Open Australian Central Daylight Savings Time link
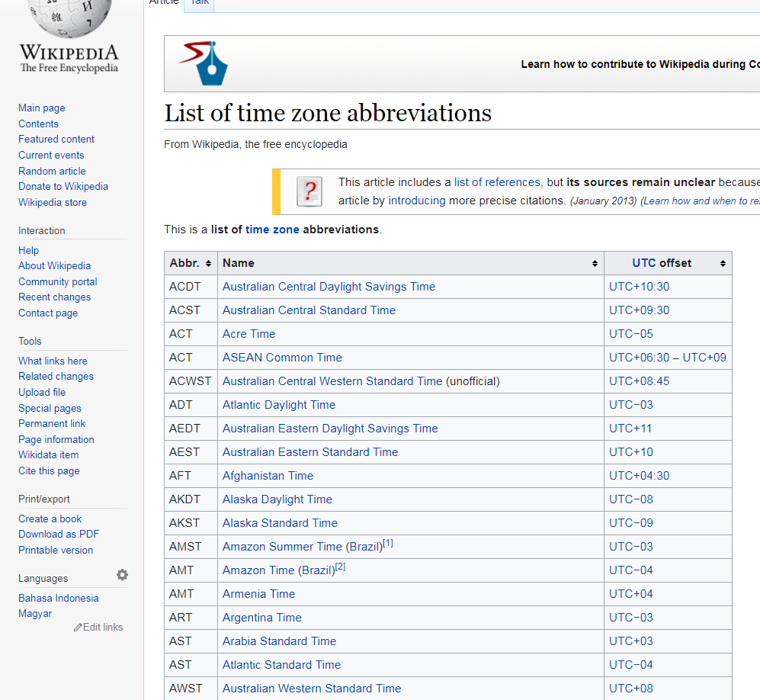 tap(329, 287)
